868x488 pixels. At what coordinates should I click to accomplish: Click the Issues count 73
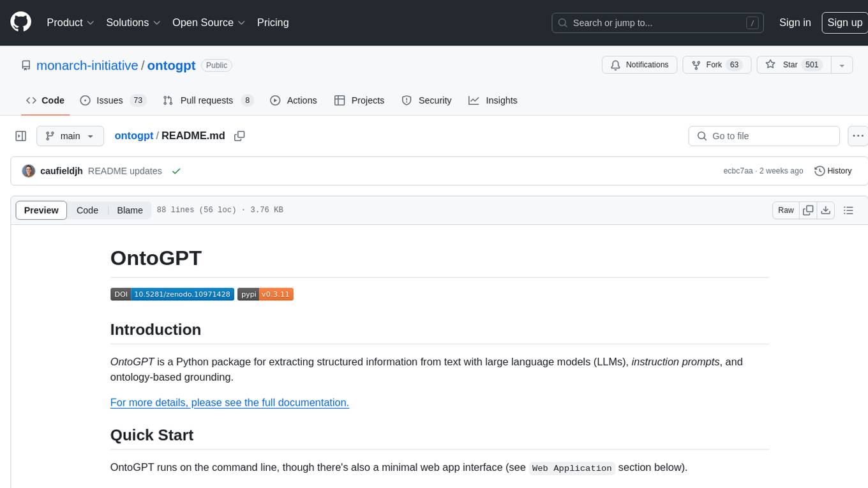(x=137, y=100)
